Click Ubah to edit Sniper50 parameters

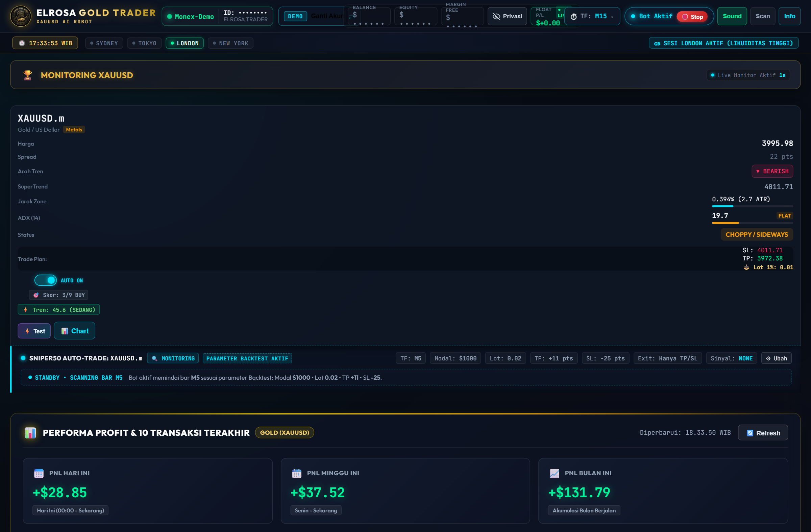pyautogui.click(x=776, y=358)
